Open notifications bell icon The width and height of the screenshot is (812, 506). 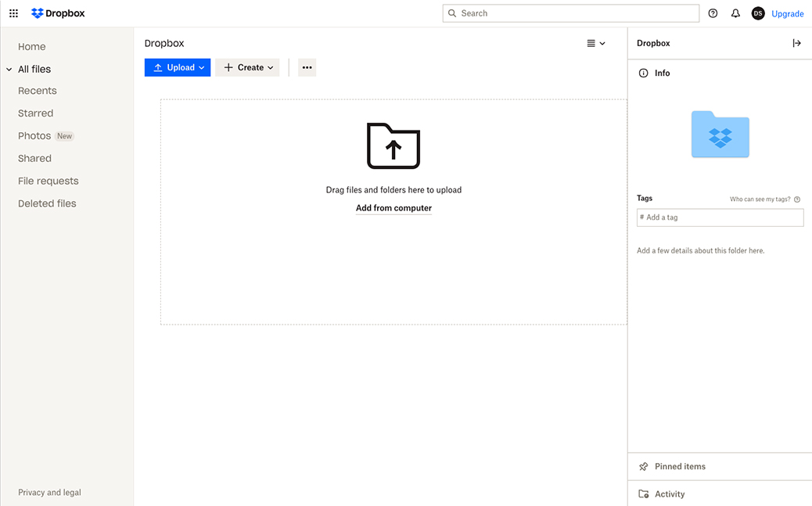tap(735, 13)
